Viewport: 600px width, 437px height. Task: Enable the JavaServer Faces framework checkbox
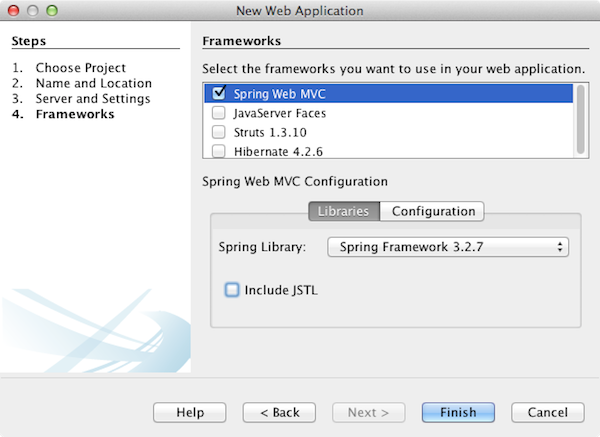click(x=218, y=113)
